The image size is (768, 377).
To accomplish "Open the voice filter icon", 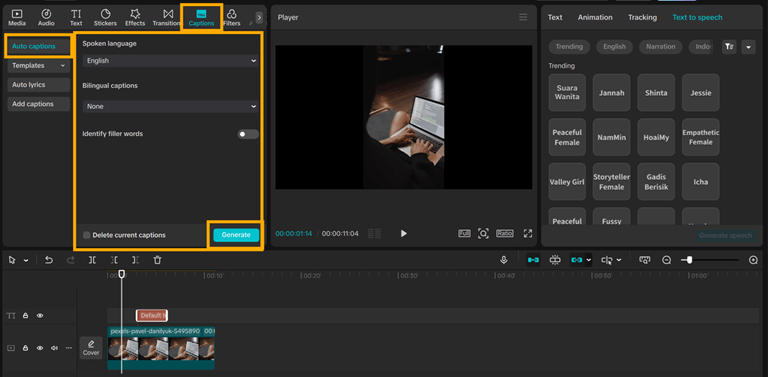I will [729, 47].
